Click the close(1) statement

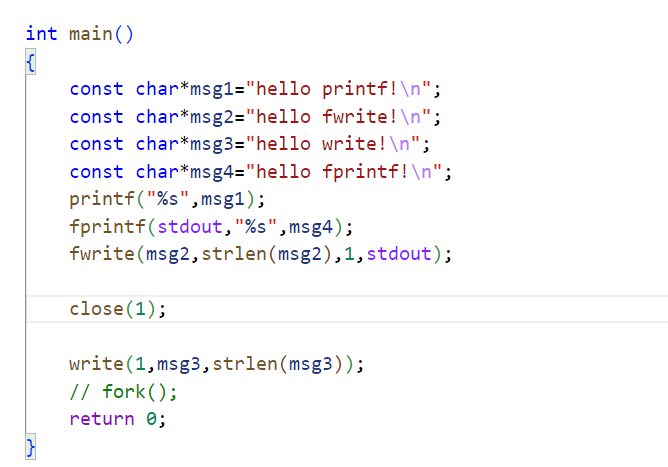point(118,309)
